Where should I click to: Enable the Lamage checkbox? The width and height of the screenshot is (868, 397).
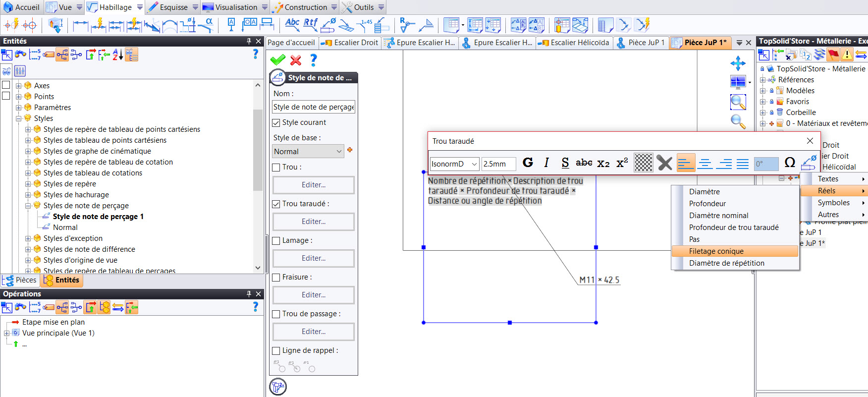pos(276,241)
